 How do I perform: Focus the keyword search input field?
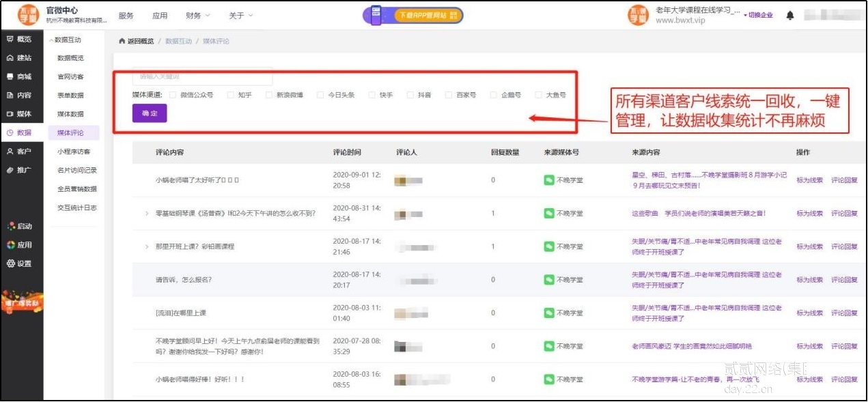tap(202, 76)
